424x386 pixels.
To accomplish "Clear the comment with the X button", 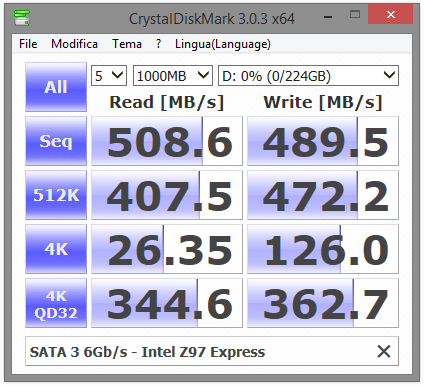I will 384,351.
